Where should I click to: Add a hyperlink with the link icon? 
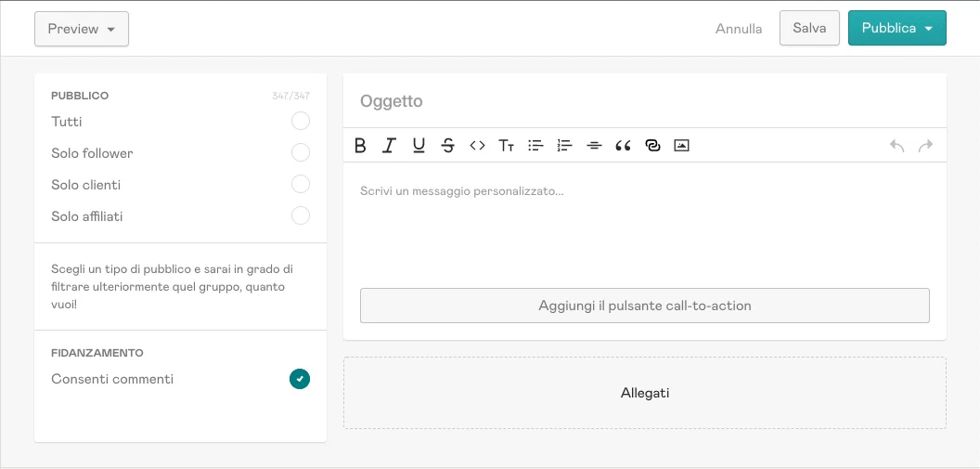point(652,145)
